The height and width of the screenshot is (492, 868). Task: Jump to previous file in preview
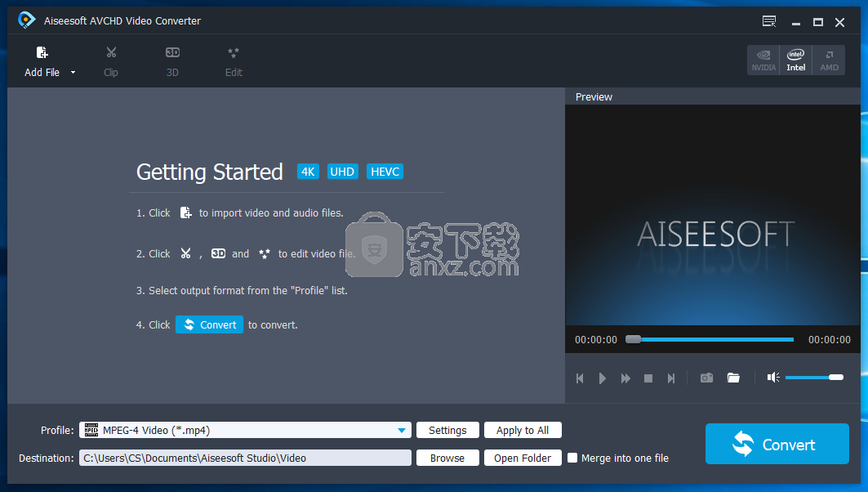(580, 378)
